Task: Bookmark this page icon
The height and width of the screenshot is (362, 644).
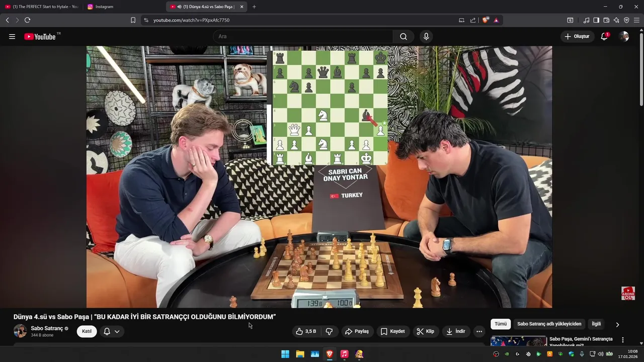Action: point(133,20)
